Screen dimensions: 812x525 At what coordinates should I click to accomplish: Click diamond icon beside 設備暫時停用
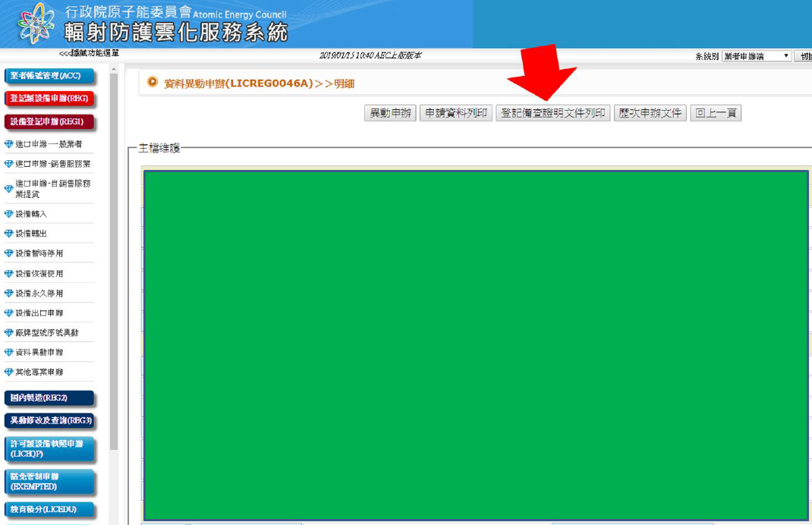point(9,253)
